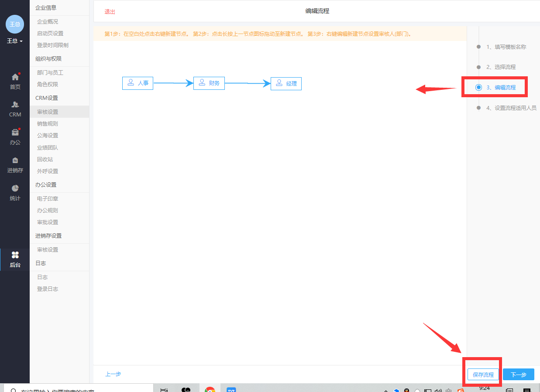Open 办公规则 settings
Viewport: 540px width, 392px height.
coord(48,210)
